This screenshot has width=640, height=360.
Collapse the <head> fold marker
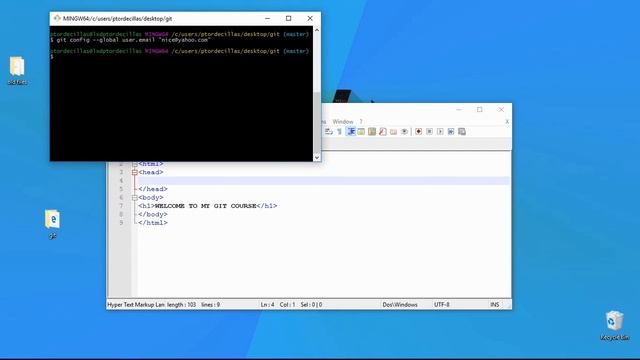point(135,173)
